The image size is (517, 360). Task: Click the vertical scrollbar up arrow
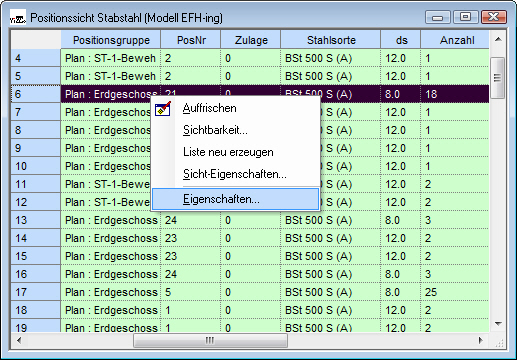tap(498, 40)
